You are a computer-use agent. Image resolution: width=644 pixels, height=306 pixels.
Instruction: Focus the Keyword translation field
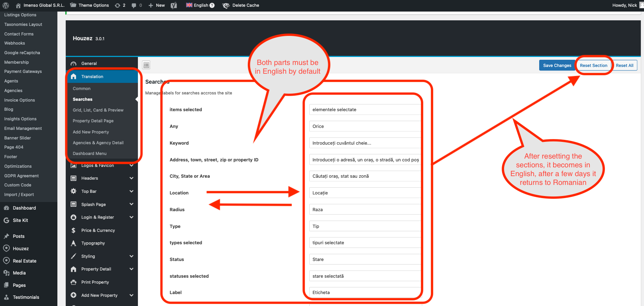coord(365,143)
